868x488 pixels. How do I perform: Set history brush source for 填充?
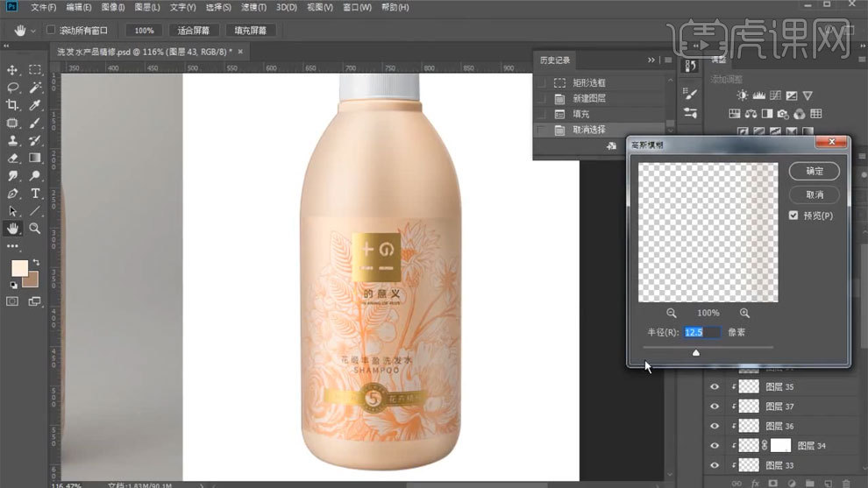point(542,114)
